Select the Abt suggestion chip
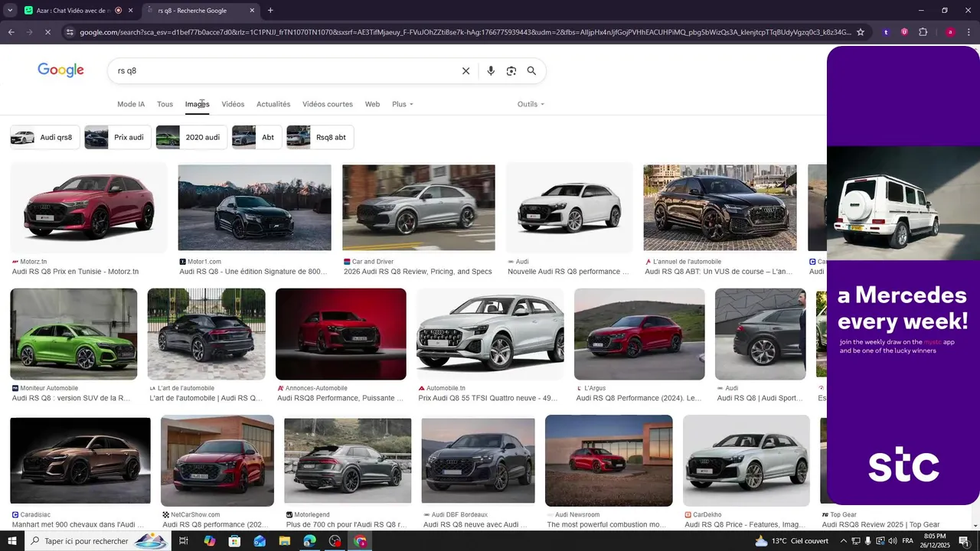 pos(256,137)
